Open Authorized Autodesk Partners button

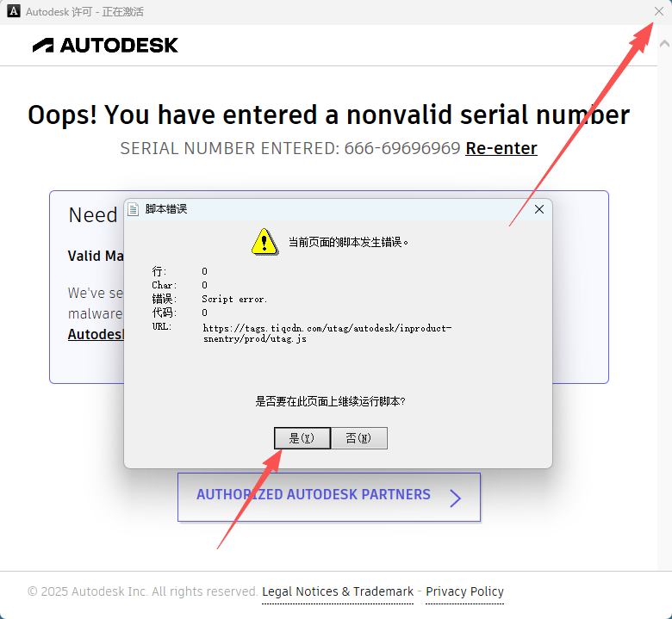(329, 498)
